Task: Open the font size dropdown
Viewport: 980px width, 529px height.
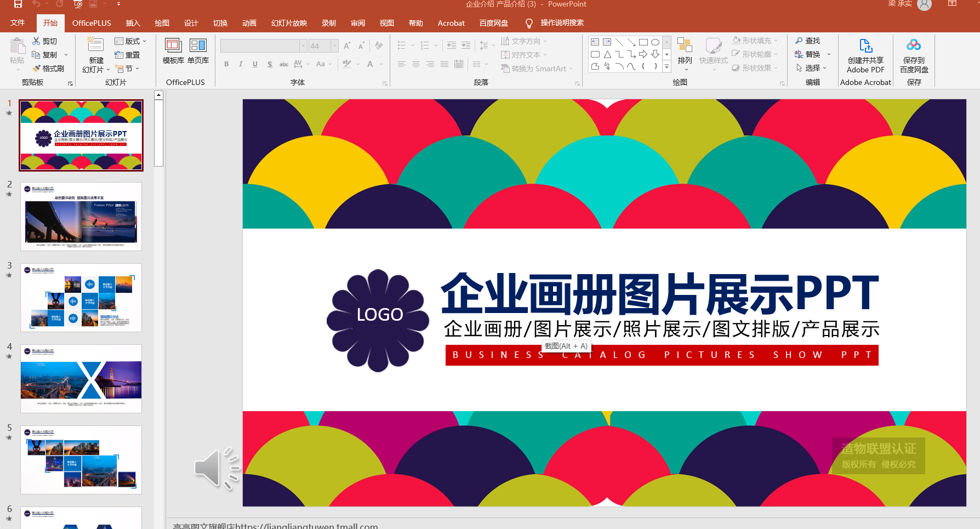Action: tap(334, 46)
